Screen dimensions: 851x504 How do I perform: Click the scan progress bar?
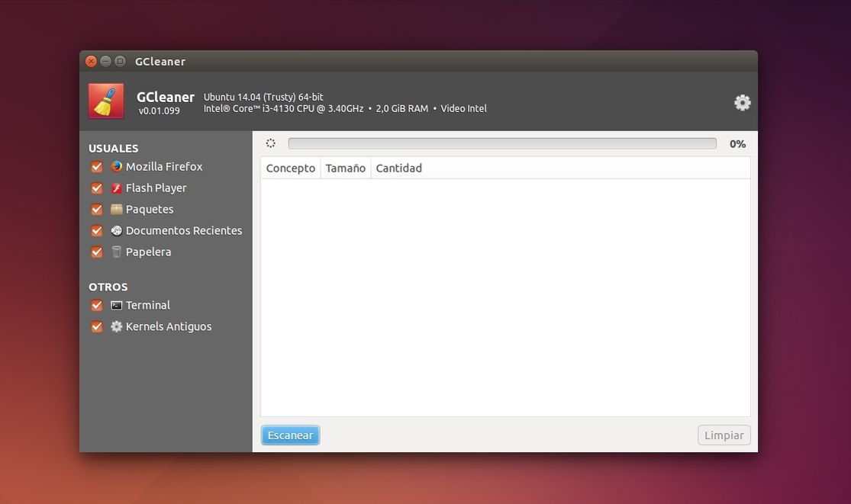[501, 143]
